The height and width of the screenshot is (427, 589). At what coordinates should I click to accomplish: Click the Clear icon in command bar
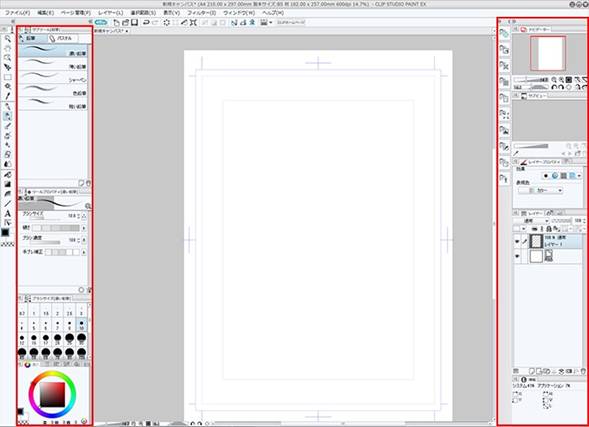(x=166, y=23)
